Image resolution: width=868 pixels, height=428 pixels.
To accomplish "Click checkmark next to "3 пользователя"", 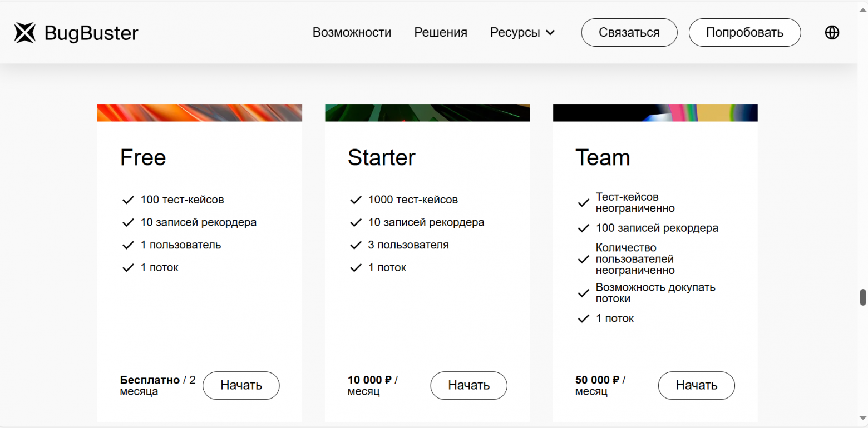I will (x=356, y=245).
